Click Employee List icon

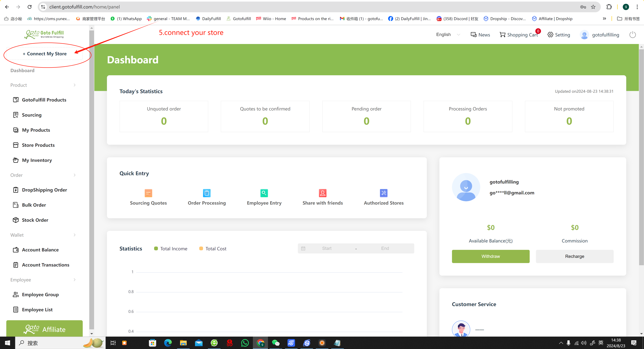tap(16, 310)
